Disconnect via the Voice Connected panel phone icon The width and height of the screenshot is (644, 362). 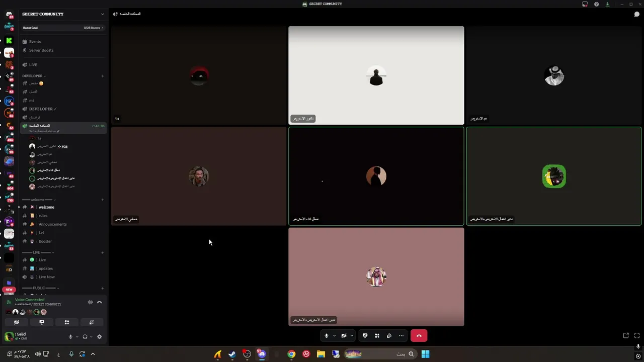pos(100,302)
